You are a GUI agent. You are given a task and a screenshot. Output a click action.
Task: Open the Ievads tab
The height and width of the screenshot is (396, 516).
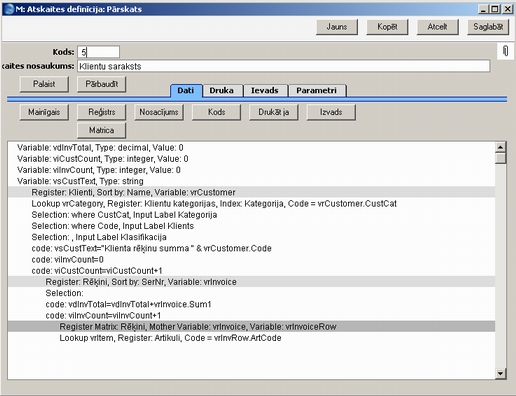point(265,91)
